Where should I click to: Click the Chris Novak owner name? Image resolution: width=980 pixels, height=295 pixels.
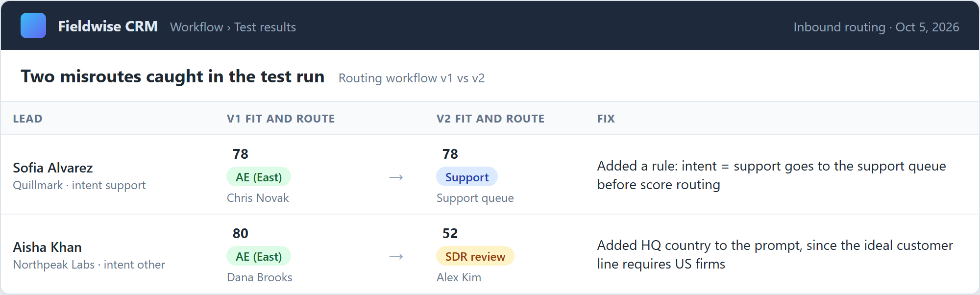258,198
